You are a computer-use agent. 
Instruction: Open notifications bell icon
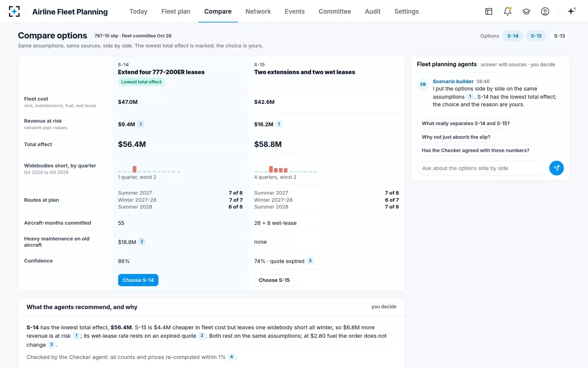(508, 11)
